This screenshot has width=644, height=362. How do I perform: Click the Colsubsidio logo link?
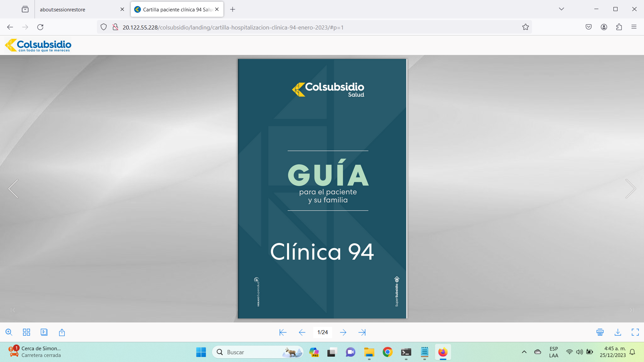tap(38, 45)
